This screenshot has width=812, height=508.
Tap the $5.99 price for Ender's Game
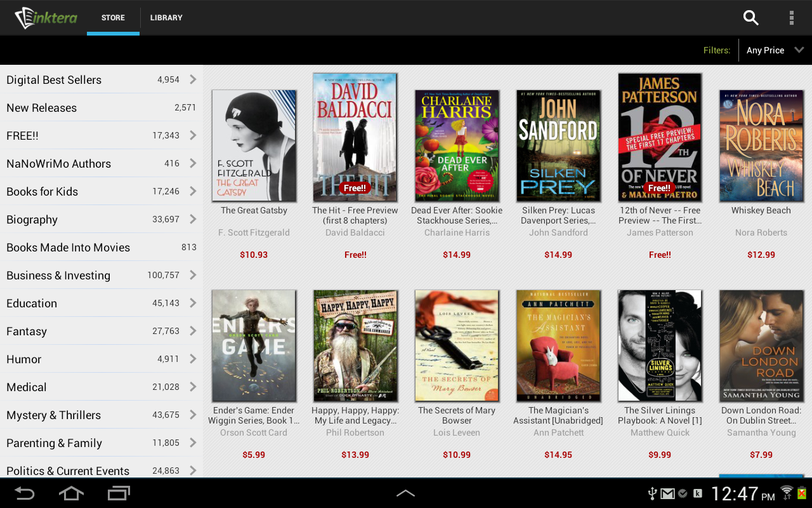tap(254, 455)
